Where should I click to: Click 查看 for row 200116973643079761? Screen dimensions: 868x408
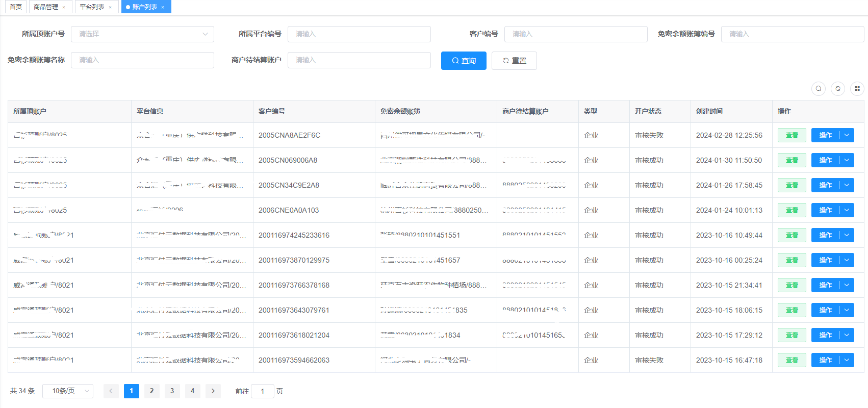[x=792, y=310]
